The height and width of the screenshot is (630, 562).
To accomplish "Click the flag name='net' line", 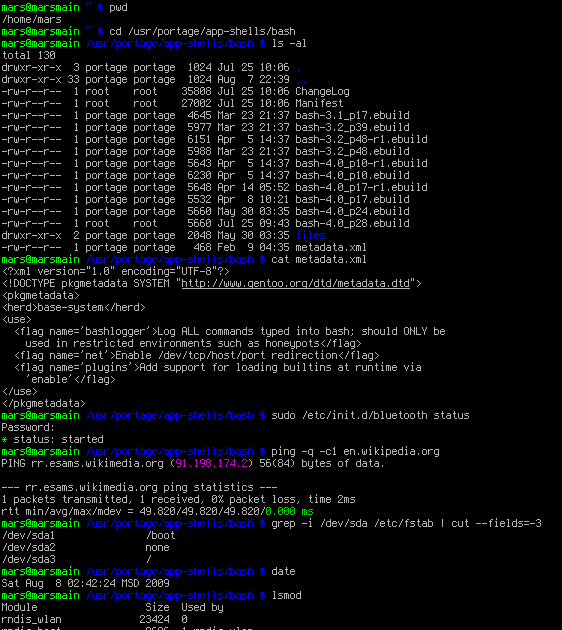I will click(x=197, y=356).
